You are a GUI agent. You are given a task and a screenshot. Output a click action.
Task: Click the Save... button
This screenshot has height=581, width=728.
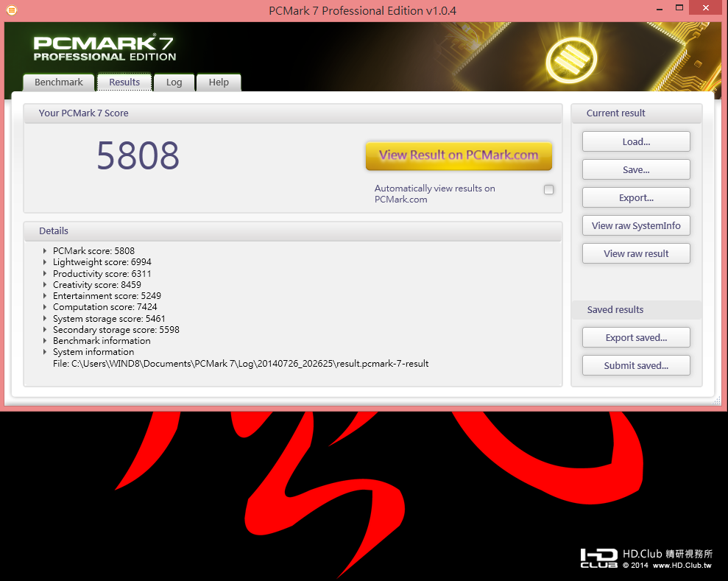[x=636, y=169]
